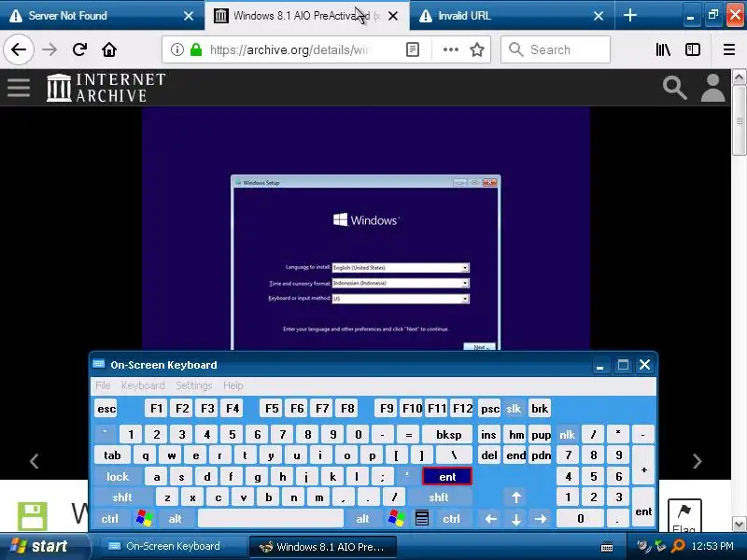The image size is (747, 560).
Task: Open a new tab with plus icon
Action: click(x=629, y=15)
